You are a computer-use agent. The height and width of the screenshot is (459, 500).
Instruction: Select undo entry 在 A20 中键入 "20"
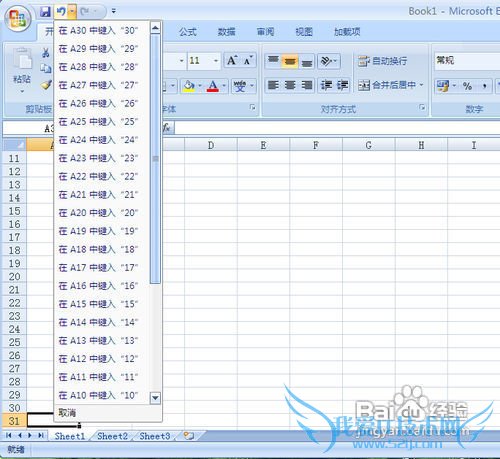point(102,213)
